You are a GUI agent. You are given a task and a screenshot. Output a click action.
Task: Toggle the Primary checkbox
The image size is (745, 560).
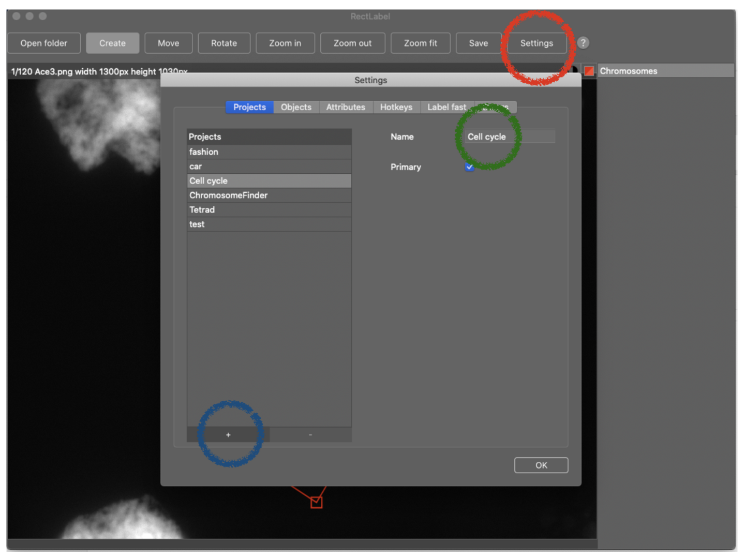(469, 167)
